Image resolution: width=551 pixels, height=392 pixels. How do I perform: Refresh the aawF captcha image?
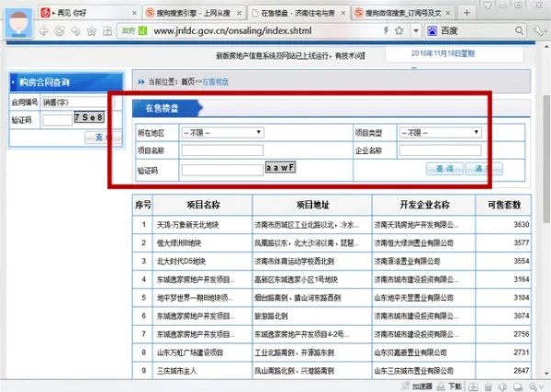pyautogui.click(x=280, y=168)
